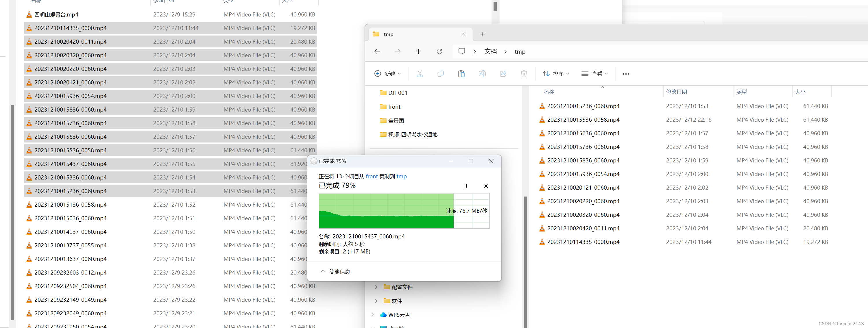The image size is (868, 328).
Task: Cancel the copy with the small X
Action: 486,186
